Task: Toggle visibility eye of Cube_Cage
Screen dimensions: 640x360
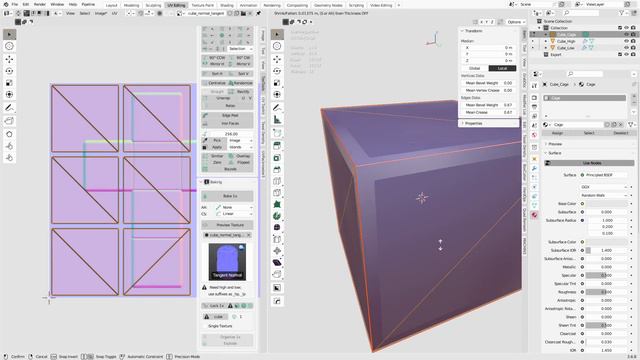Action: coord(626,35)
